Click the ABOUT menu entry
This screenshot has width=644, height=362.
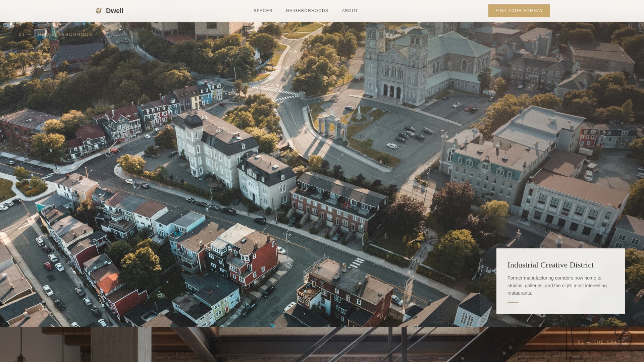point(350,10)
